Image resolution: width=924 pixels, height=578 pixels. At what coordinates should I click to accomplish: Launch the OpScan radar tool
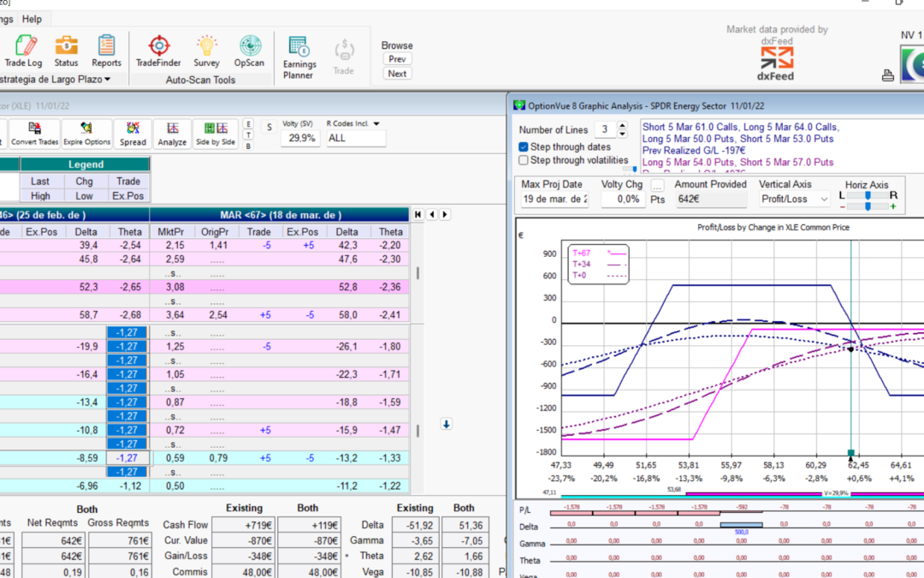pos(249,51)
